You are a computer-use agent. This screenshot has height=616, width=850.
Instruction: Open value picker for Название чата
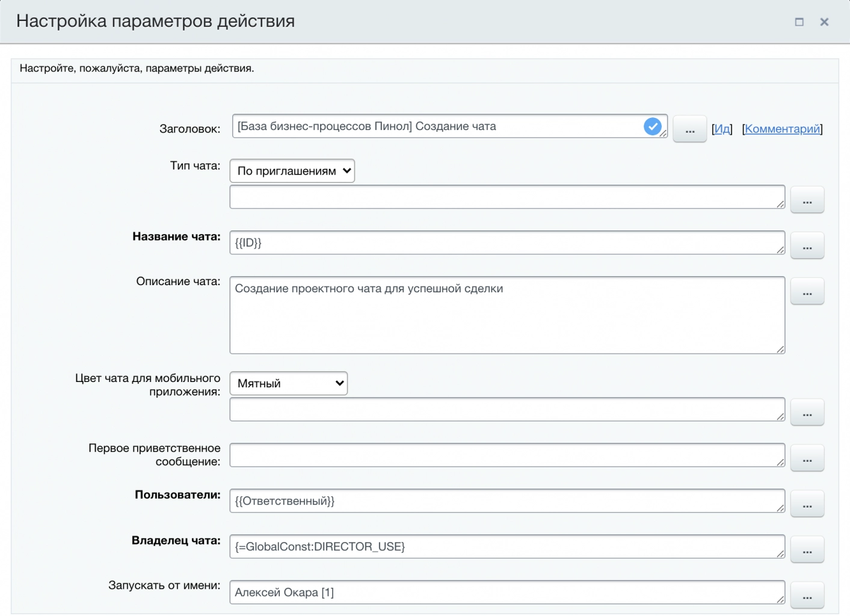tap(807, 245)
